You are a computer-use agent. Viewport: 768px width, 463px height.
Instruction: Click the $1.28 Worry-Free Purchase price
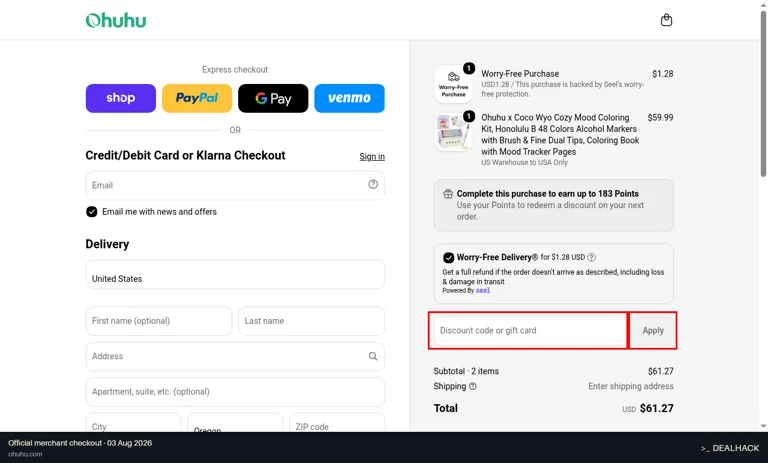[663, 73]
